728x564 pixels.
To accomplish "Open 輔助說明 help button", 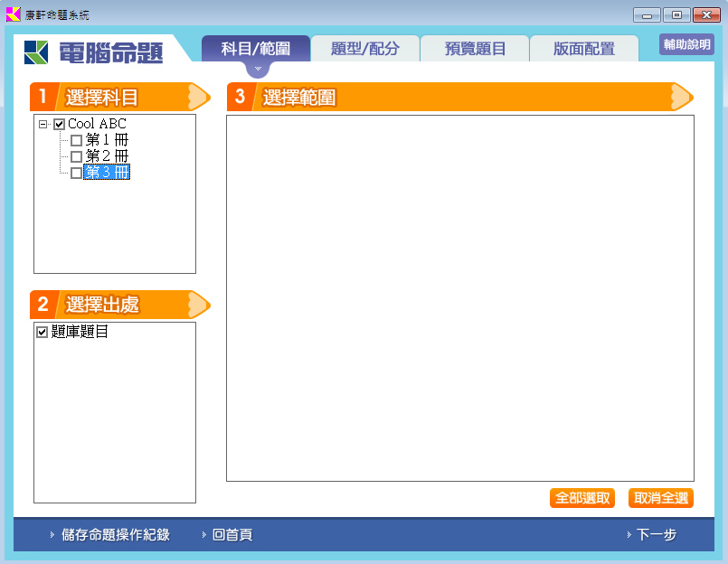I will click(x=686, y=44).
